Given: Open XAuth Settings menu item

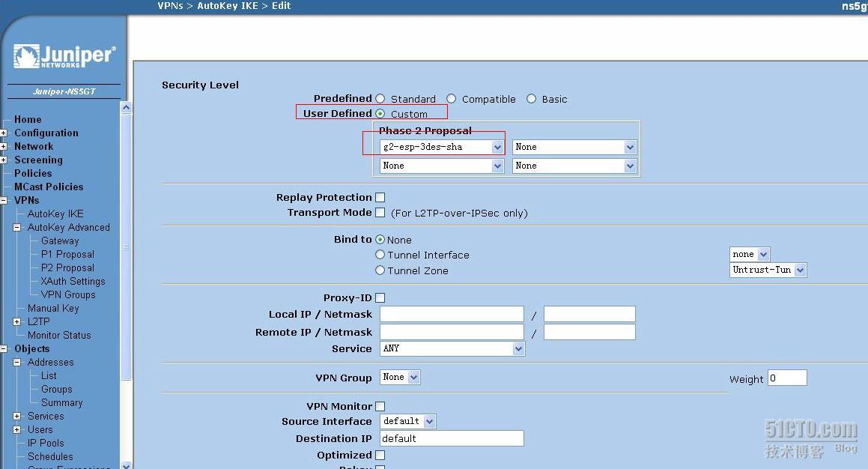Looking at the screenshot, I should click(73, 281).
